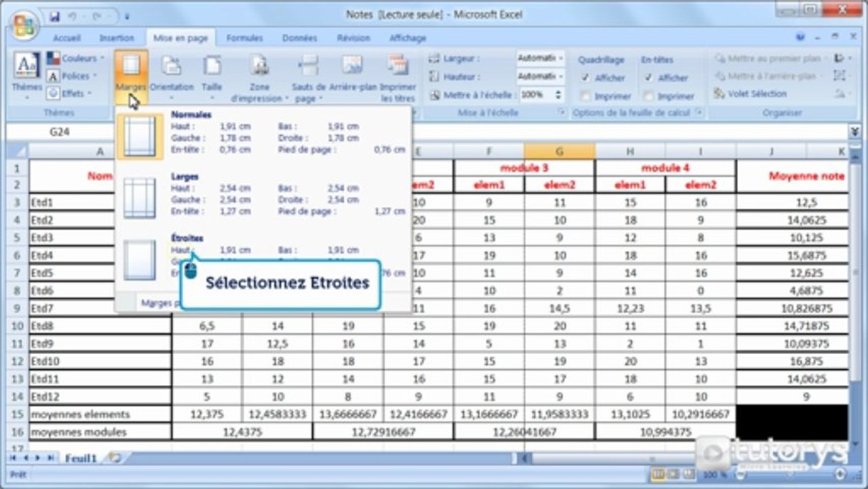Switch to the Données tab

coord(299,39)
